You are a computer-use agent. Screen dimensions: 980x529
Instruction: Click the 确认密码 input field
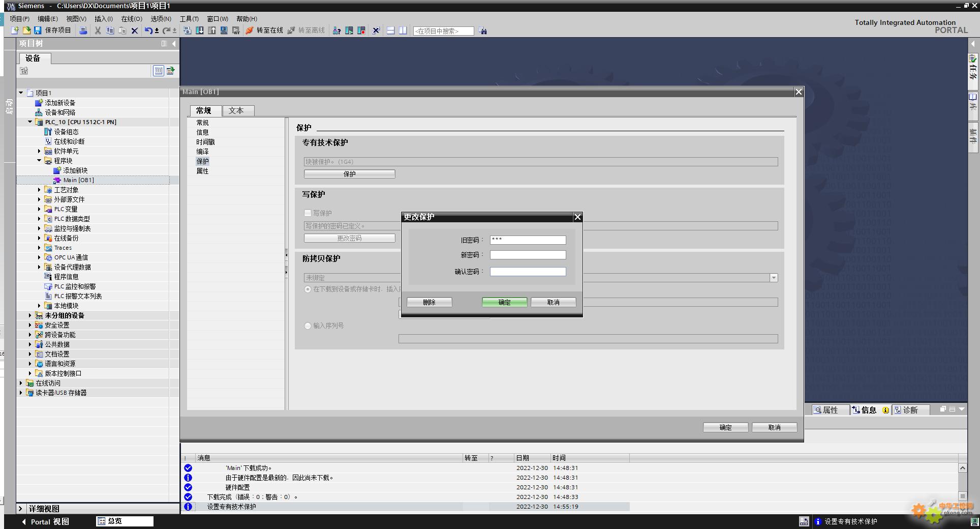point(528,272)
